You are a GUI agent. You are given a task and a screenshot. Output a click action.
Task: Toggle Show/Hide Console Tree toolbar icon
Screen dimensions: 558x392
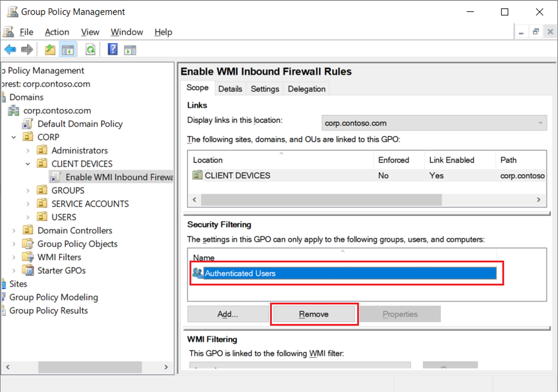click(x=68, y=50)
